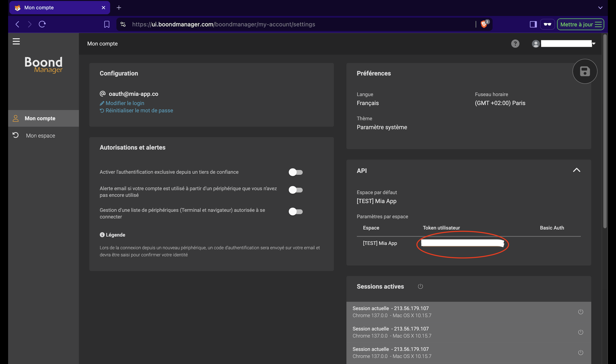End the third listed session
616x364 pixels.
pos(580,352)
